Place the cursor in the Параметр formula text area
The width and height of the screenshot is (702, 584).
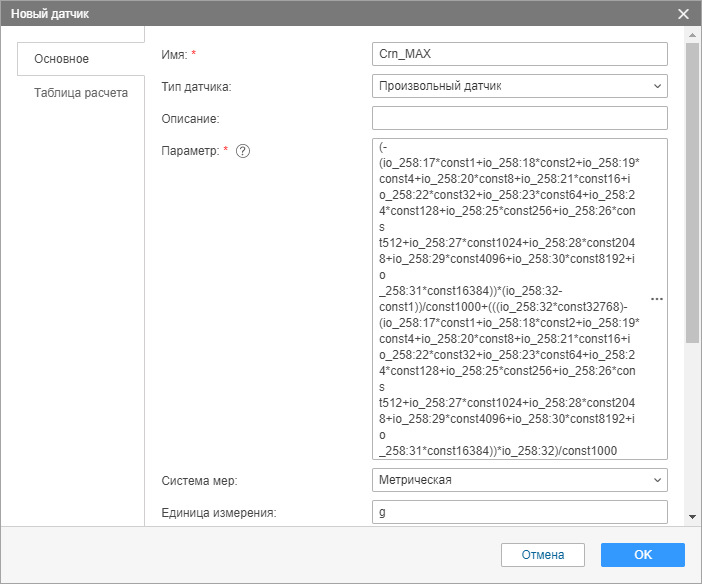[x=508, y=298]
